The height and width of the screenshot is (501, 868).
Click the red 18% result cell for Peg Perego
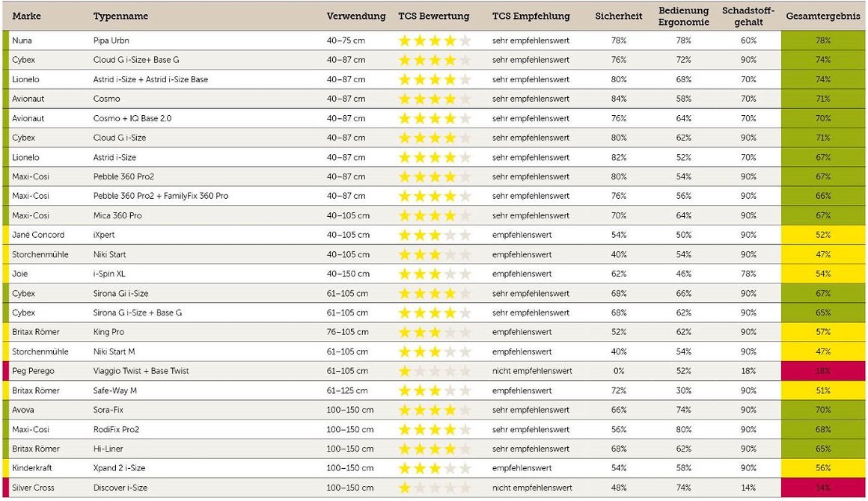point(822,372)
